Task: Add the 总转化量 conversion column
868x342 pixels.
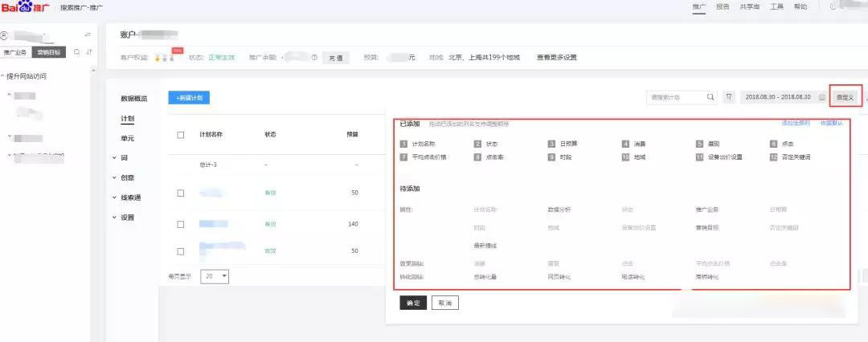Action: 485,277
